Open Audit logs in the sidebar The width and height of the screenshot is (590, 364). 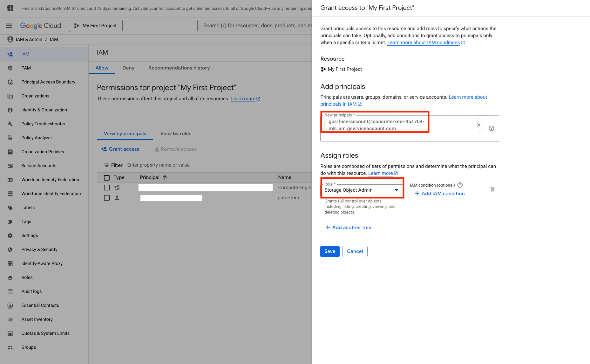31,291
